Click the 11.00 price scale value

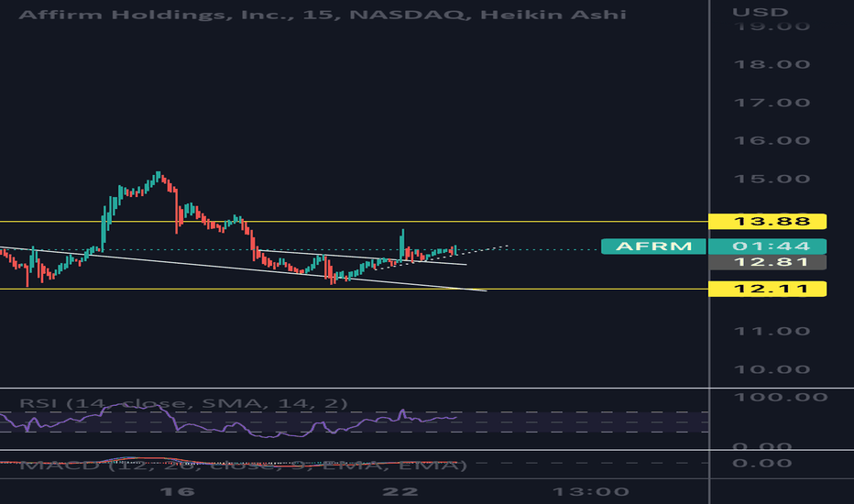pos(772,332)
